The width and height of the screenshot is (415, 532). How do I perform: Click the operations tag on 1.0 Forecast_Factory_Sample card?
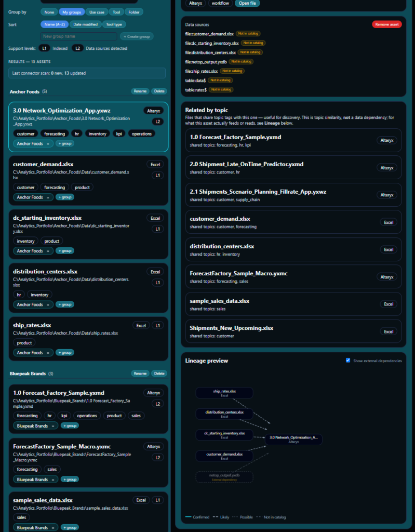click(x=87, y=416)
